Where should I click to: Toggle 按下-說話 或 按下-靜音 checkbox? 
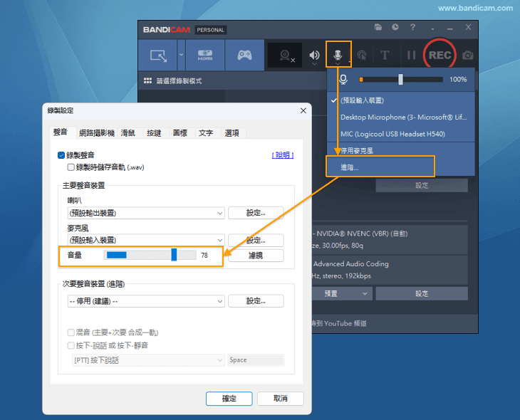click(71, 345)
